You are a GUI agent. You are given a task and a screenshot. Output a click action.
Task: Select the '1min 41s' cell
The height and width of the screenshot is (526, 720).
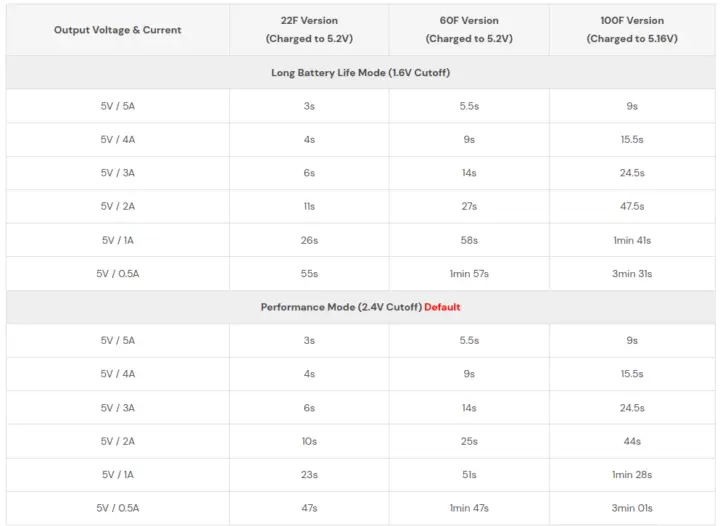coord(632,240)
